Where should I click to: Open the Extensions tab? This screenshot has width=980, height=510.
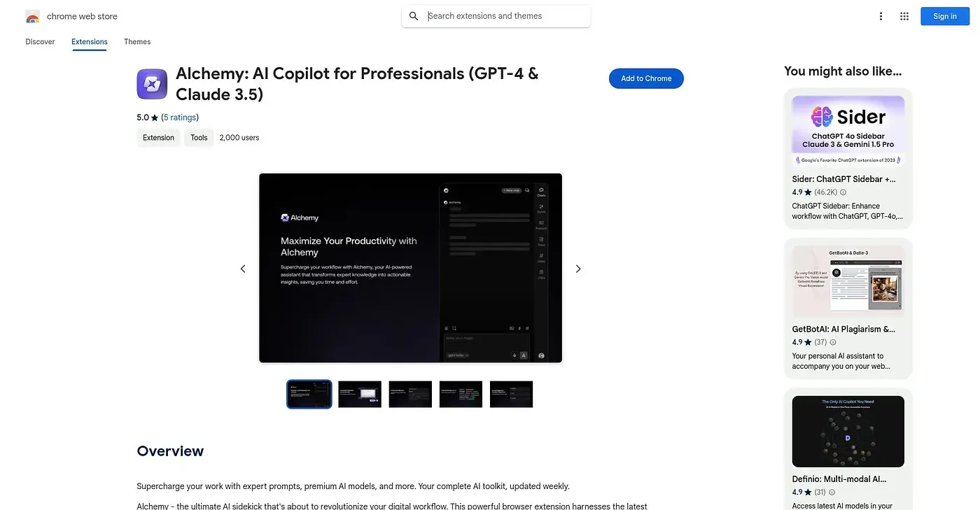pos(90,42)
